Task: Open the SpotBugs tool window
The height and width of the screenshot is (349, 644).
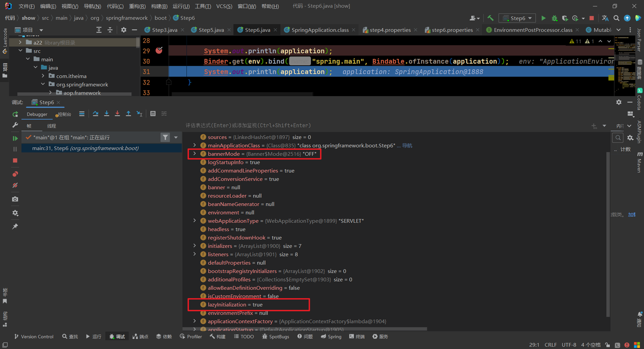Action: pos(275,336)
